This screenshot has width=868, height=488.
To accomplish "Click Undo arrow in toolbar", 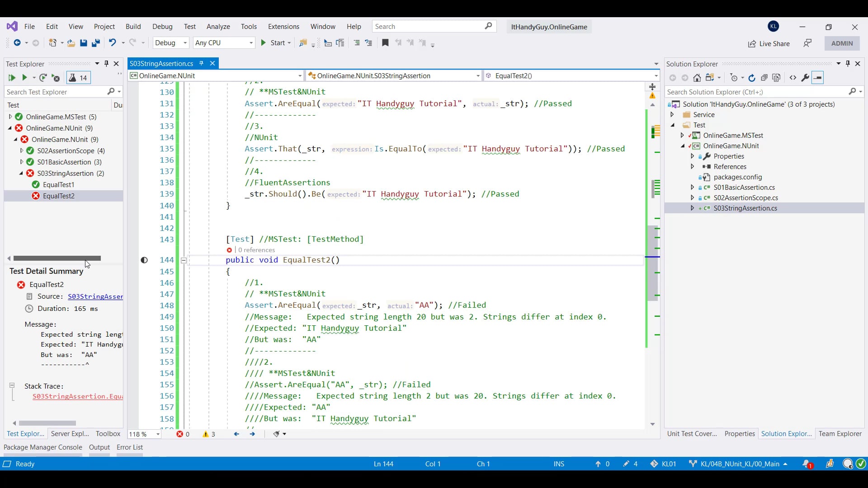I will coord(112,43).
